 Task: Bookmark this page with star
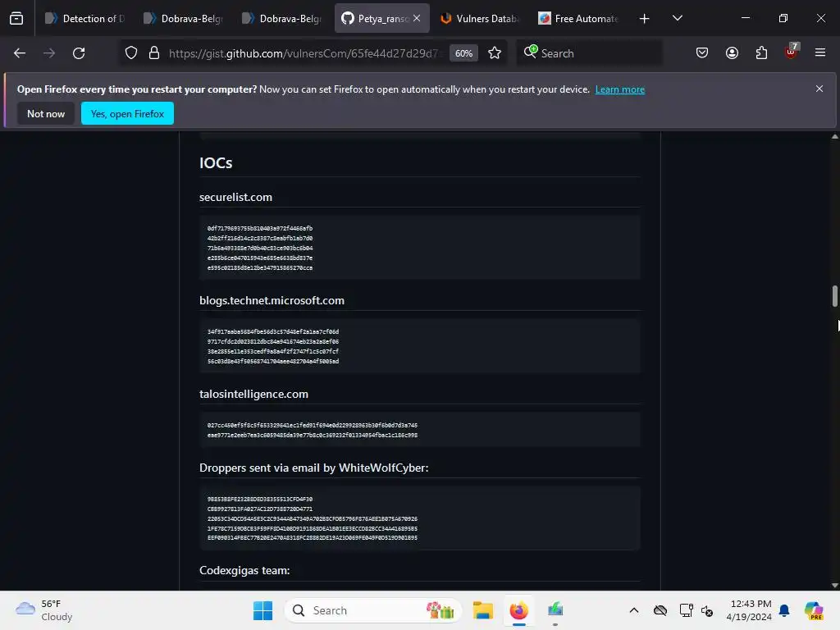pyautogui.click(x=495, y=53)
